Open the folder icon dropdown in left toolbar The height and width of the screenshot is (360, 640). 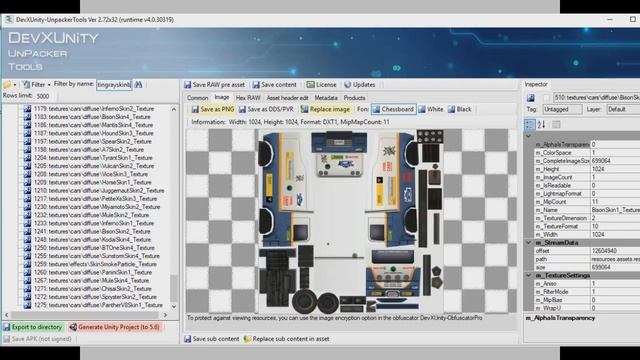pyautogui.click(x=9, y=84)
